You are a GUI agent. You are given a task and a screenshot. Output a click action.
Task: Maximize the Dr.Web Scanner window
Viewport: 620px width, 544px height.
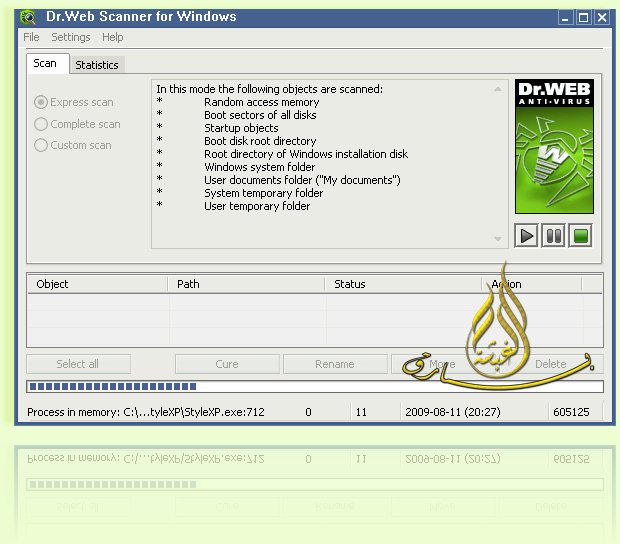pyautogui.click(x=584, y=17)
